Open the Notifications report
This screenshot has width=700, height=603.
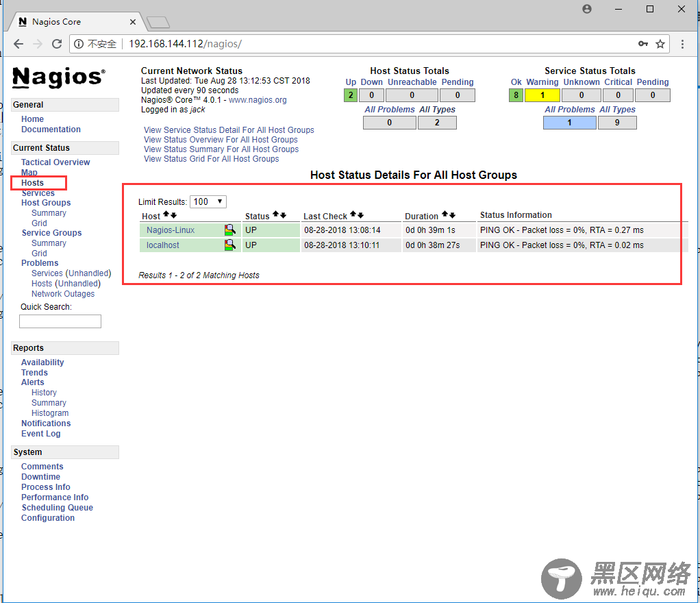pyautogui.click(x=46, y=423)
